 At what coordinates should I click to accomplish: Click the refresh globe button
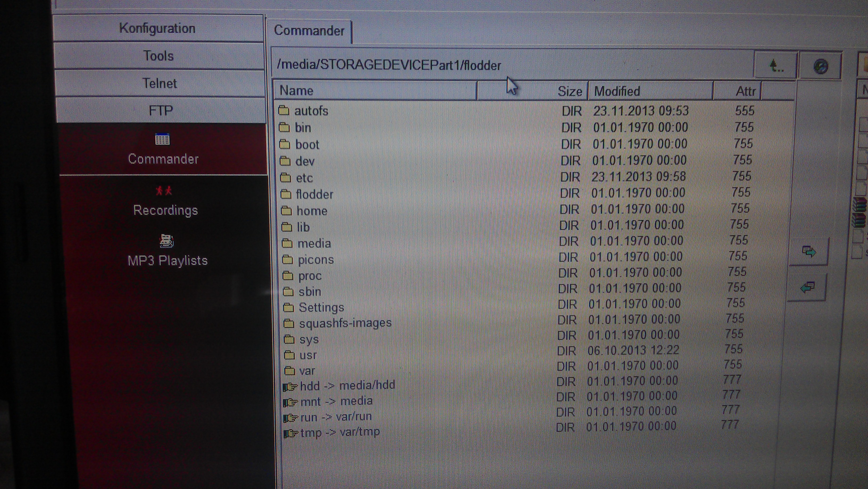point(820,66)
